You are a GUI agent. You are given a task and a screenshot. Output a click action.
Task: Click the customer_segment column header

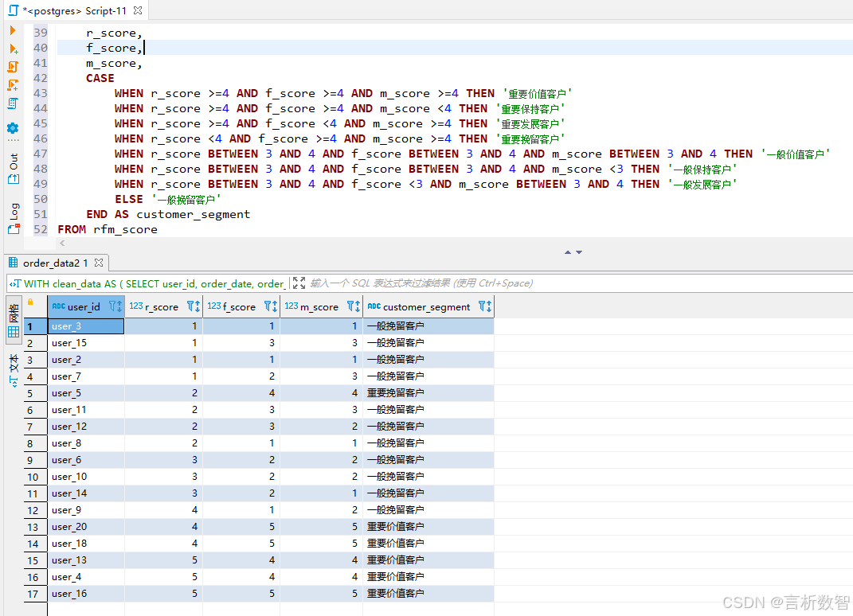[428, 306]
